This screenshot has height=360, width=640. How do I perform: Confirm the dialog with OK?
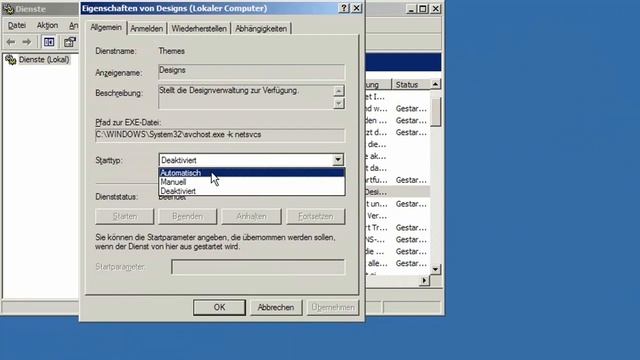pos(219,307)
